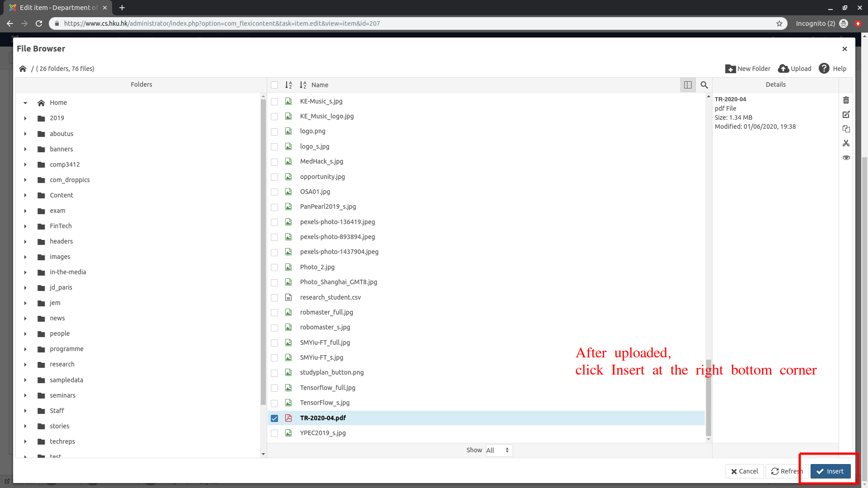Expand the Staff folder in sidebar
The height and width of the screenshot is (488, 868).
click(x=24, y=411)
